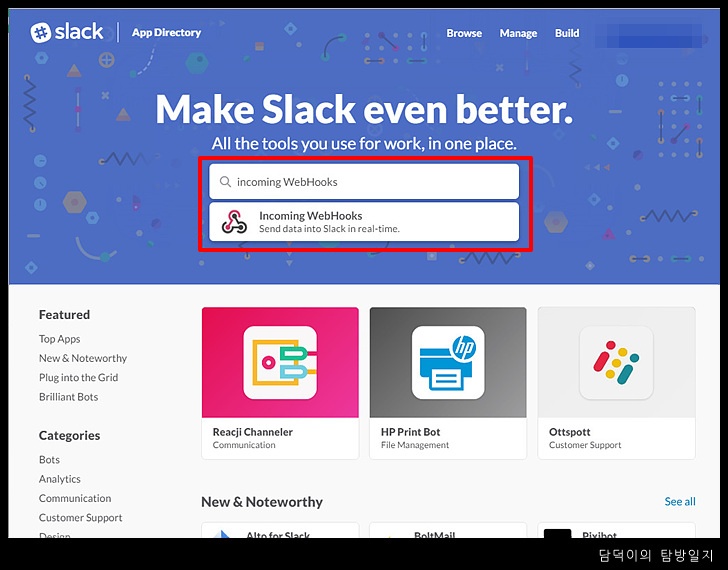Click See all for New & Noteworthy

pos(680,501)
